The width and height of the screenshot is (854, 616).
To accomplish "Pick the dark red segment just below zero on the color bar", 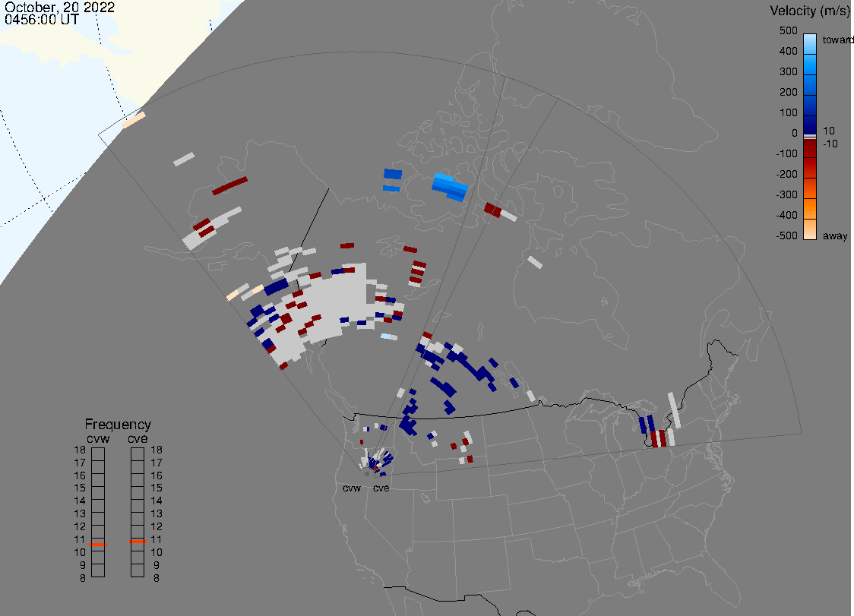I will tap(810, 147).
